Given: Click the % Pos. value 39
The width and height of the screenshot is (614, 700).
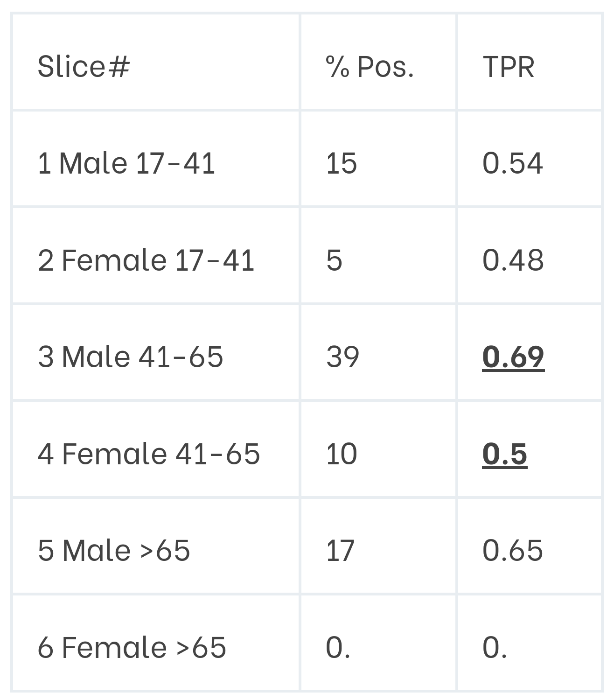Looking at the screenshot, I should 342,357.
